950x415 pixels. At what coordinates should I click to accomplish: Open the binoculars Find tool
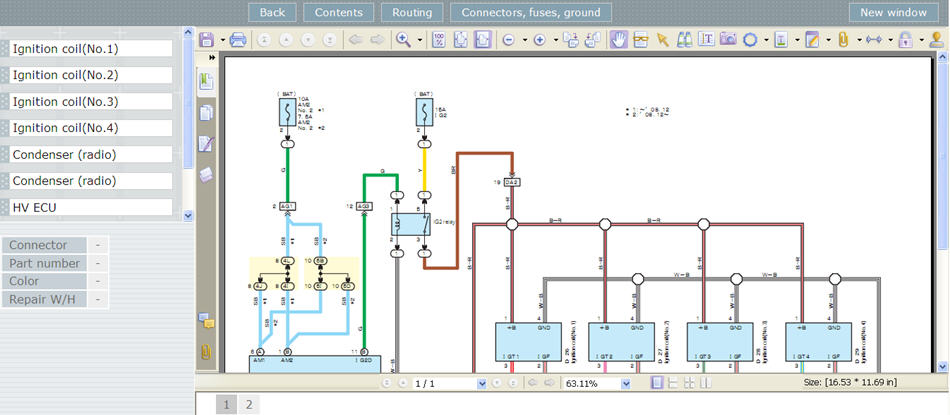tap(685, 40)
